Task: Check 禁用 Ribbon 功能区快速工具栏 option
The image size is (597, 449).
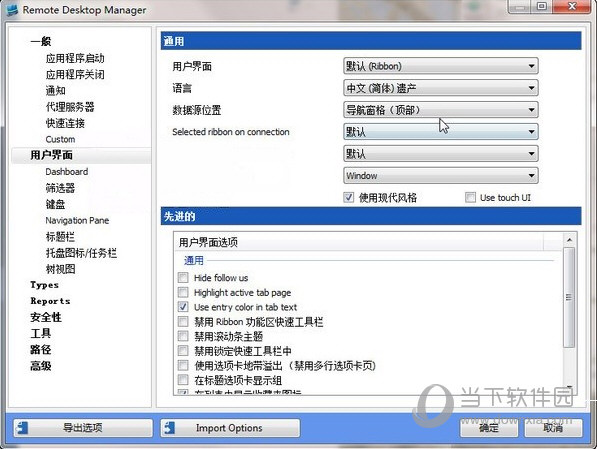Action: coord(183,321)
